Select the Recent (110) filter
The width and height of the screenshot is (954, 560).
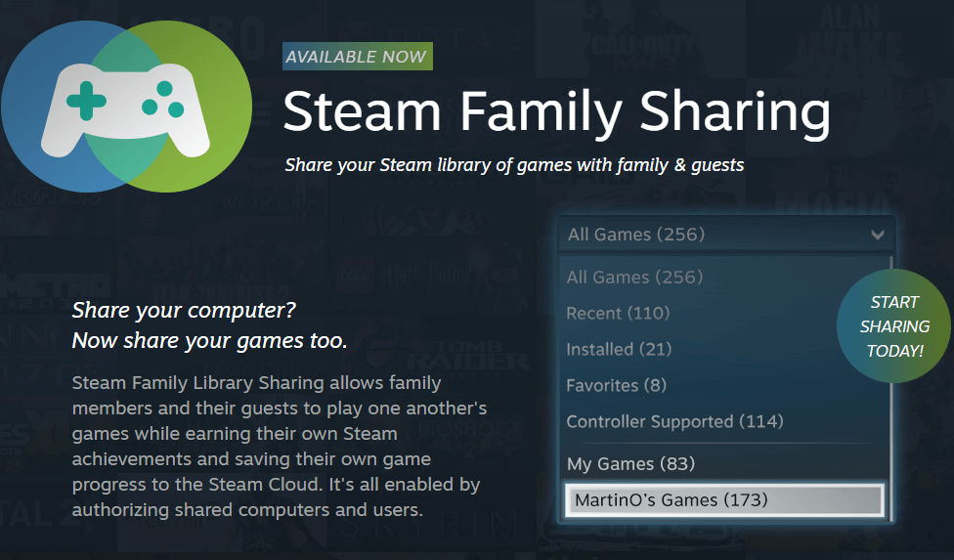pyautogui.click(x=618, y=314)
